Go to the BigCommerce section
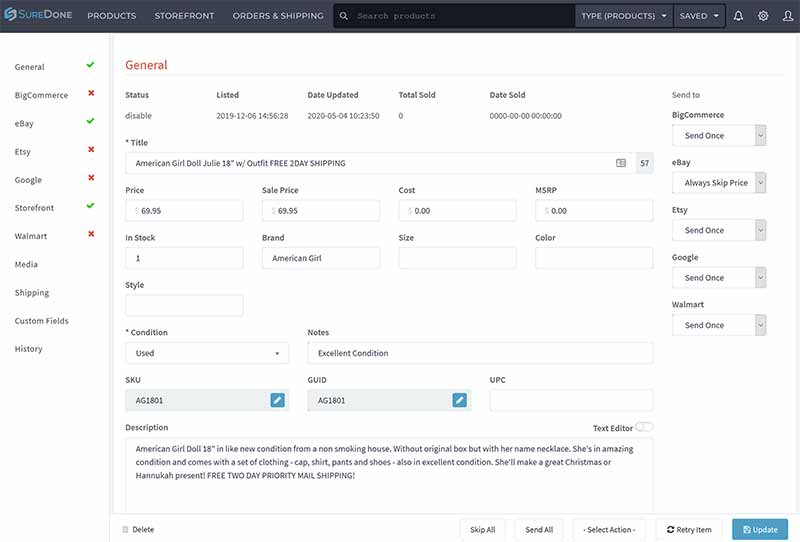This screenshot has height=542, width=800. pyautogui.click(x=41, y=95)
